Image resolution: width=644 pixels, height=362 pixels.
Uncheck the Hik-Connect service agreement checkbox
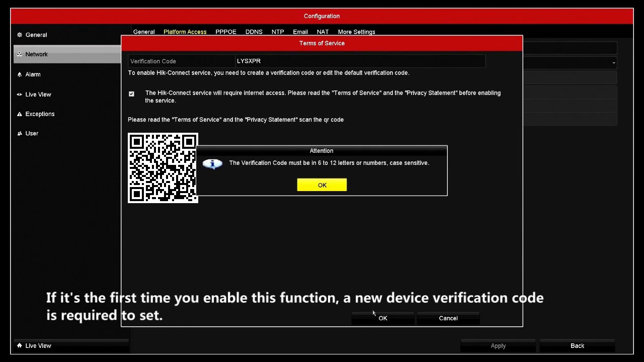coord(131,94)
